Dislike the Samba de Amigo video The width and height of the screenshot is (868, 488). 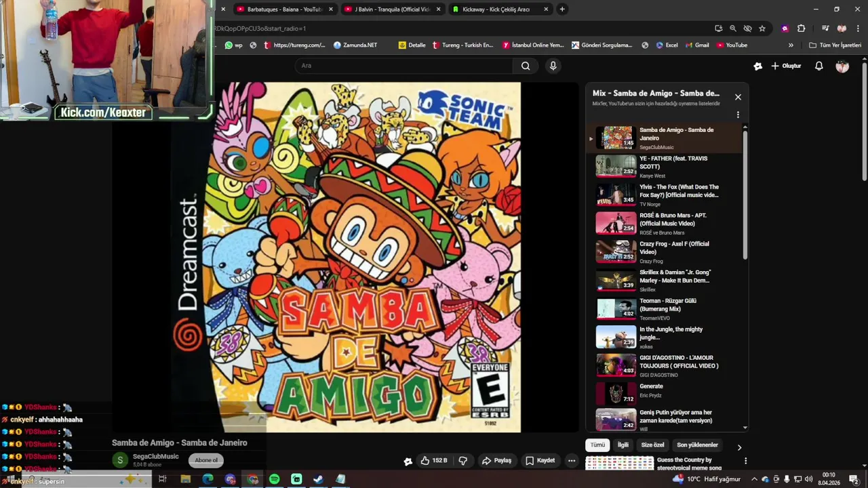pos(463,461)
